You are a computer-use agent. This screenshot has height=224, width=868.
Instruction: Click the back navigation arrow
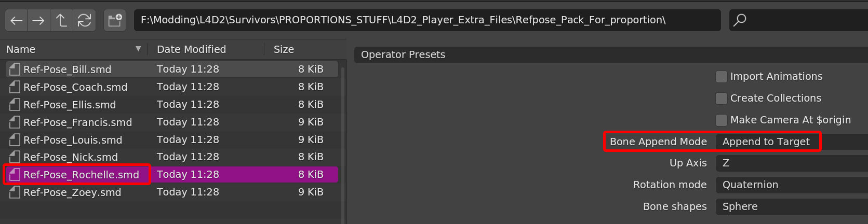tap(16, 20)
